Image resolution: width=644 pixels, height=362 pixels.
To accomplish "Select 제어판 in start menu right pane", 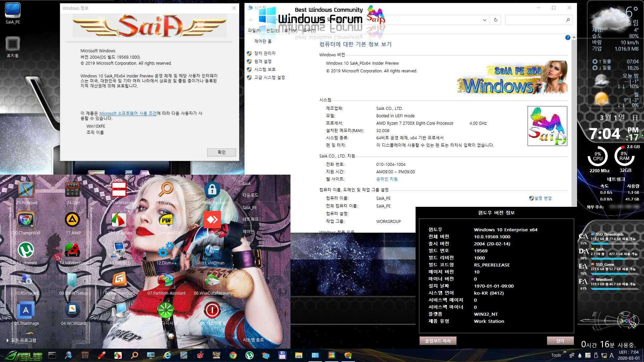I will (248, 232).
